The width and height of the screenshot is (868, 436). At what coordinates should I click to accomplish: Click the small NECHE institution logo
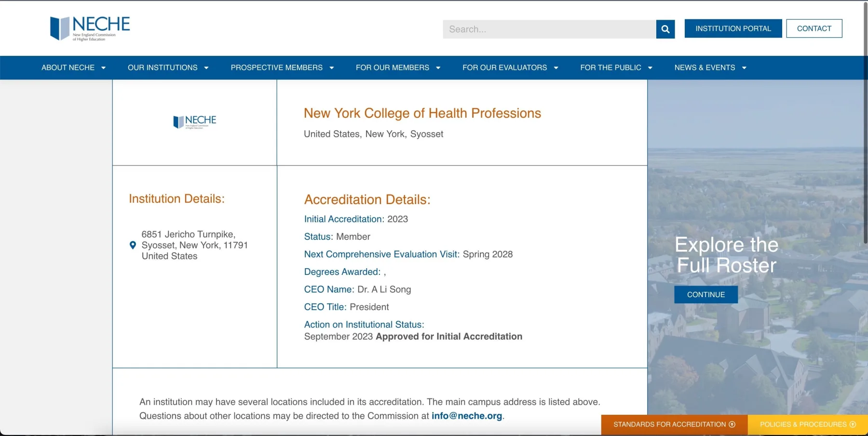pos(195,122)
